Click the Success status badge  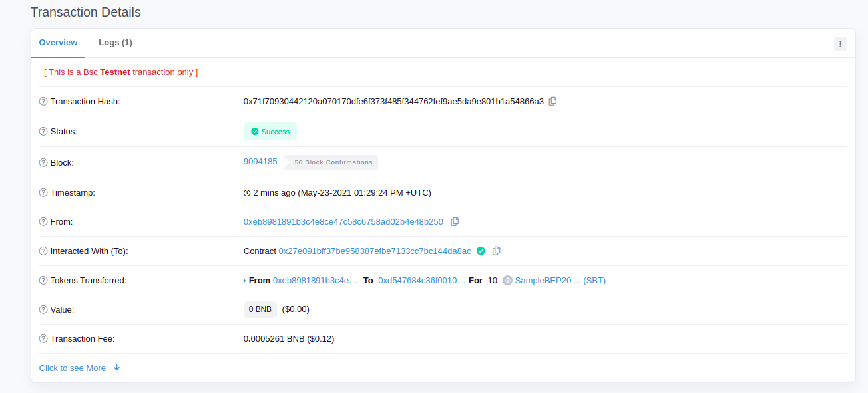tap(270, 131)
